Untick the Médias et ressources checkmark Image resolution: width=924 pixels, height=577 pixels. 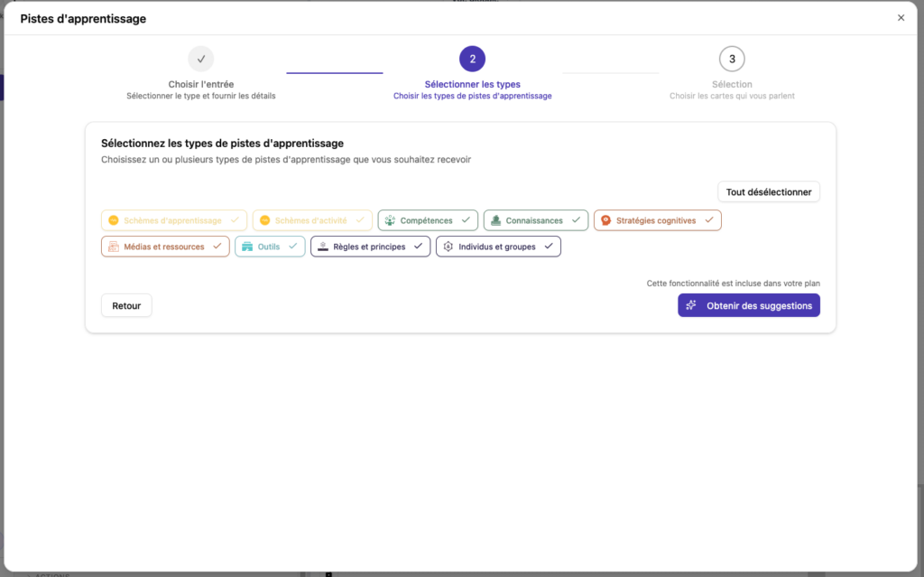[x=217, y=246]
